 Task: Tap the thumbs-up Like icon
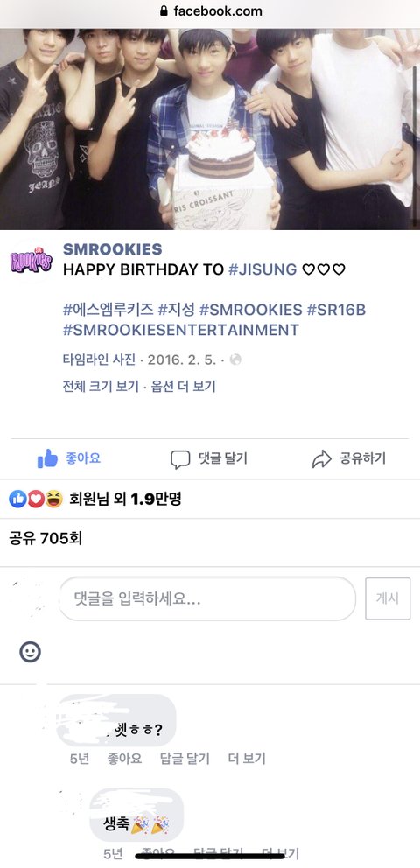(47, 458)
